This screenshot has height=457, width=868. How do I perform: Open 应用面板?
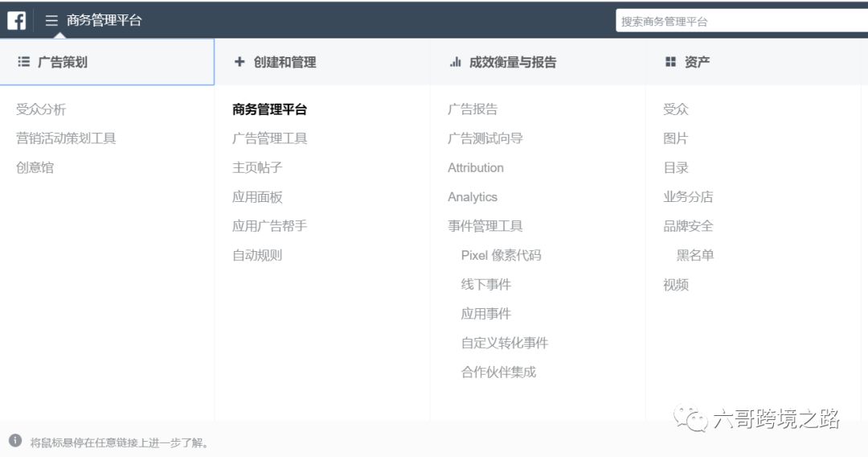(x=257, y=196)
